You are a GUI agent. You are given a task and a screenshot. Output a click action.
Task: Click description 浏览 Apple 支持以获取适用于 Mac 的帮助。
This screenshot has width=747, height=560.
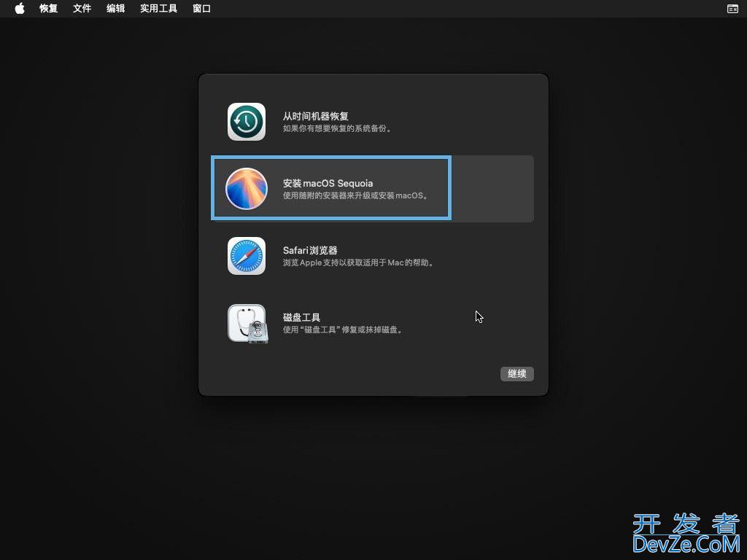[358, 262]
